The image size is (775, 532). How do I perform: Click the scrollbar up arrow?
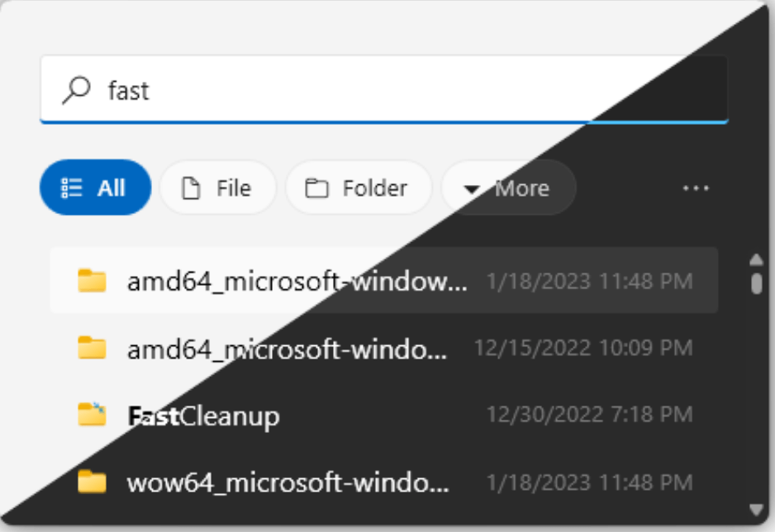[x=756, y=260]
